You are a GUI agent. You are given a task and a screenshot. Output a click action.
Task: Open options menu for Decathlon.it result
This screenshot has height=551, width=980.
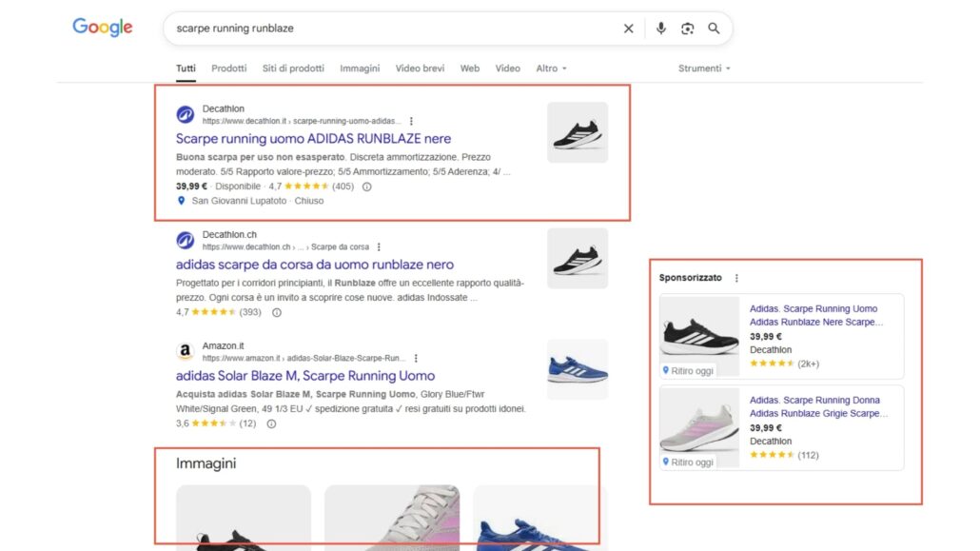coord(411,121)
